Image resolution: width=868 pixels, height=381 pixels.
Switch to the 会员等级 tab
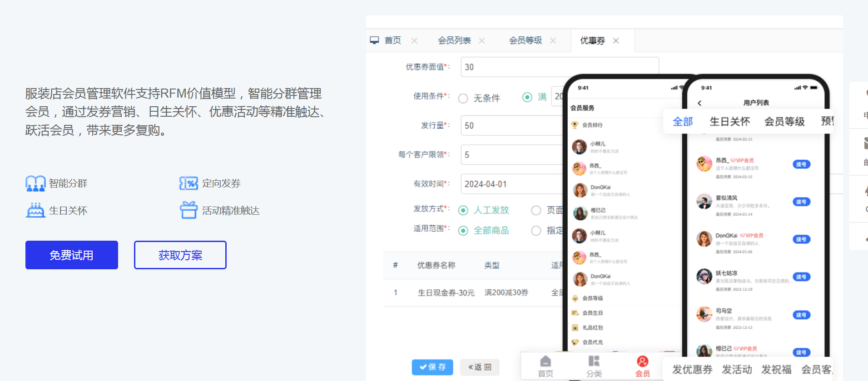pyautogui.click(x=526, y=40)
